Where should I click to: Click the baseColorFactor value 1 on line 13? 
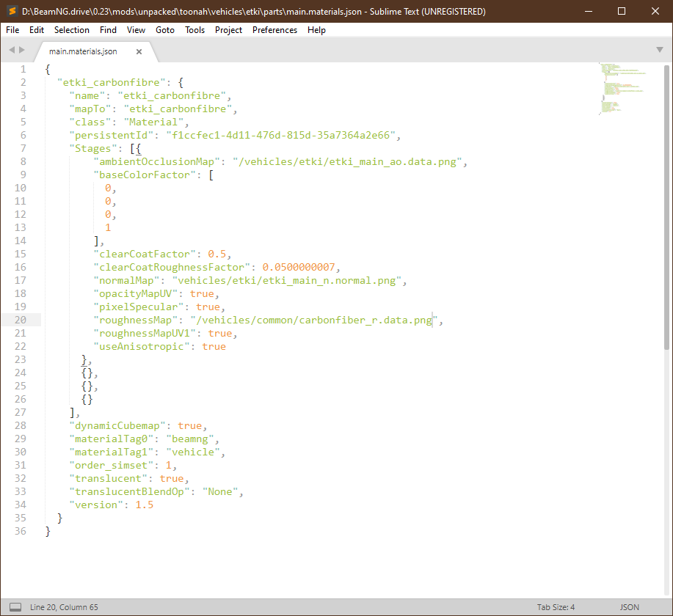click(108, 228)
